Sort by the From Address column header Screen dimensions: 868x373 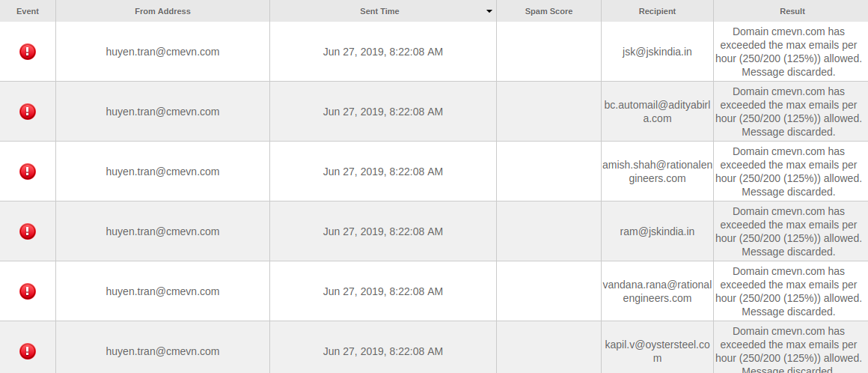click(163, 11)
